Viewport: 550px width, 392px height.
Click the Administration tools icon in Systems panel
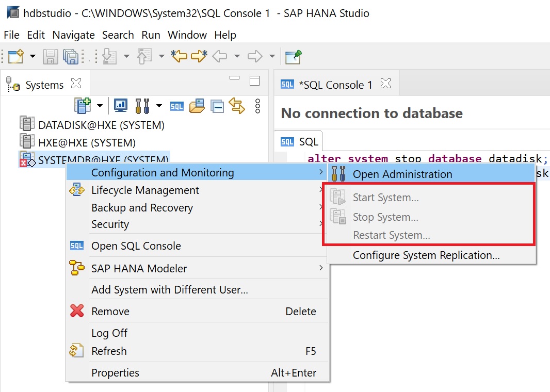pos(142,106)
